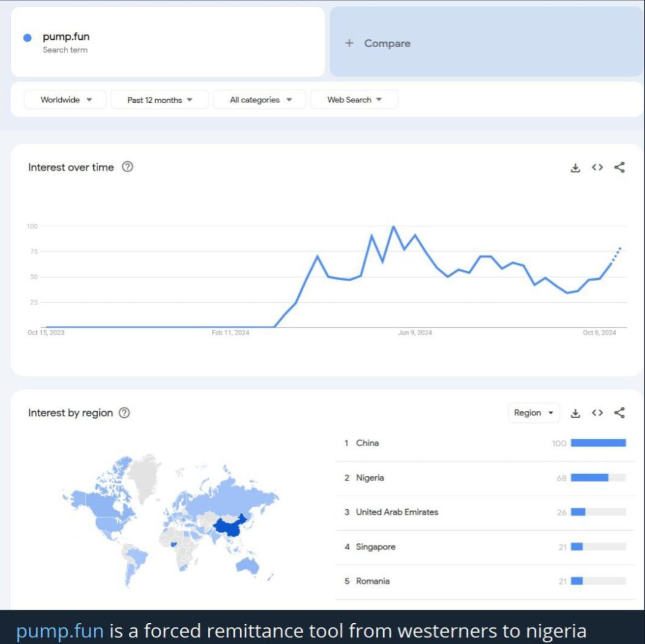The image size is (645, 644).
Task: Open embed code for Interest over time
Action: pos(597,167)
